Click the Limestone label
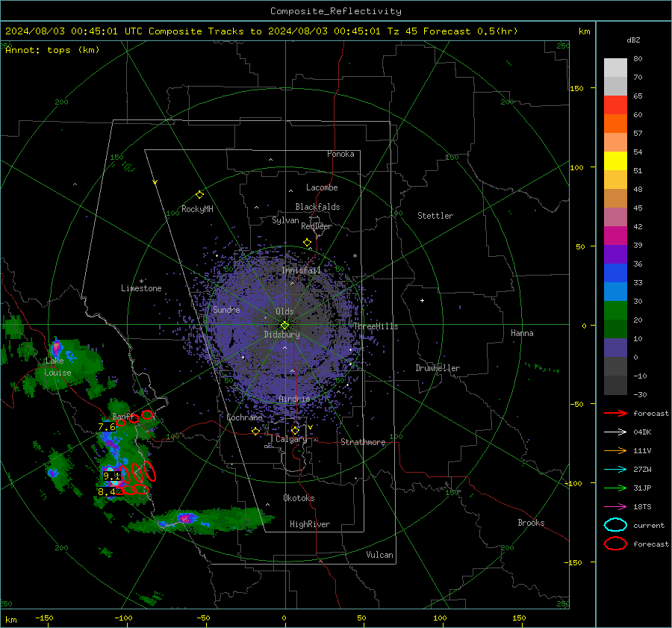The image size is (672, 628). coord(141,288)
